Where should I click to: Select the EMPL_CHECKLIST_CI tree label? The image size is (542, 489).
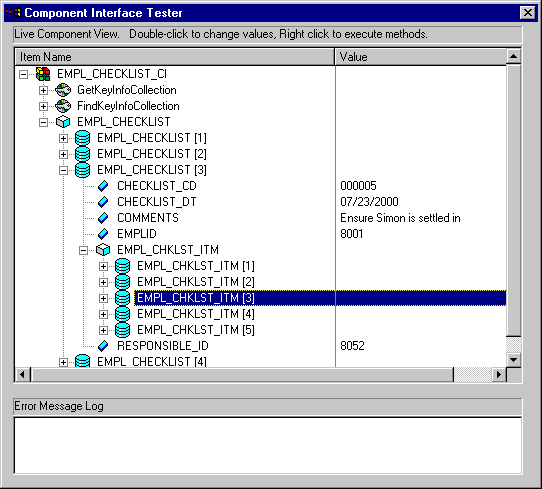click(x=112, y=74)
